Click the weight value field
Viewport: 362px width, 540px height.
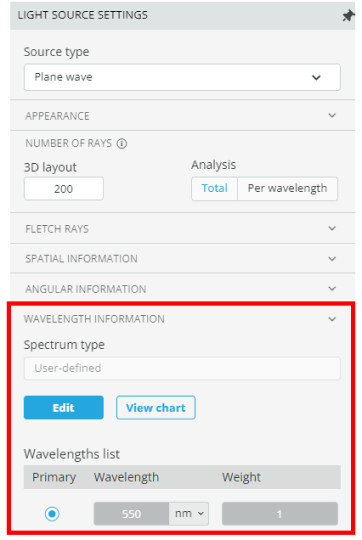(x=280, y=514)
